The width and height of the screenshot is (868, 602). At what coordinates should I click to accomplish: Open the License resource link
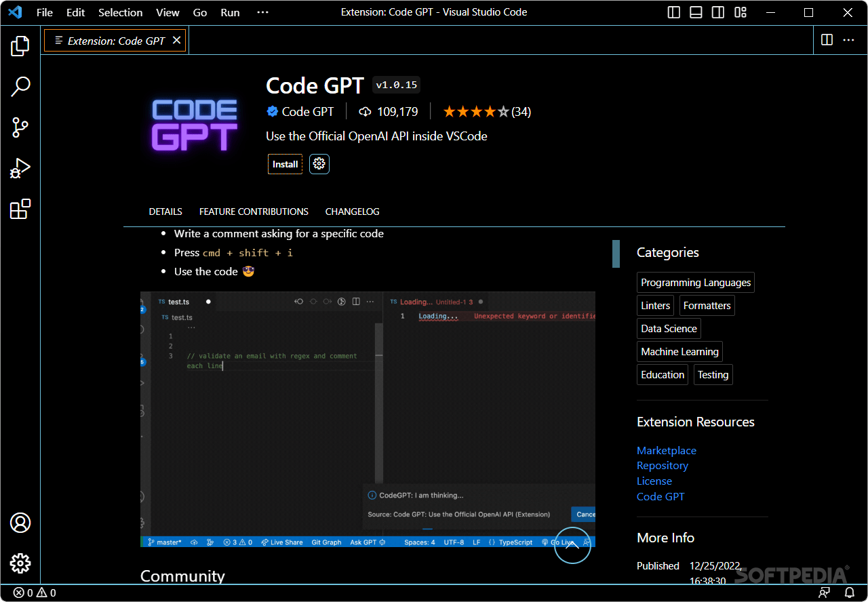[x=654, y=481]
